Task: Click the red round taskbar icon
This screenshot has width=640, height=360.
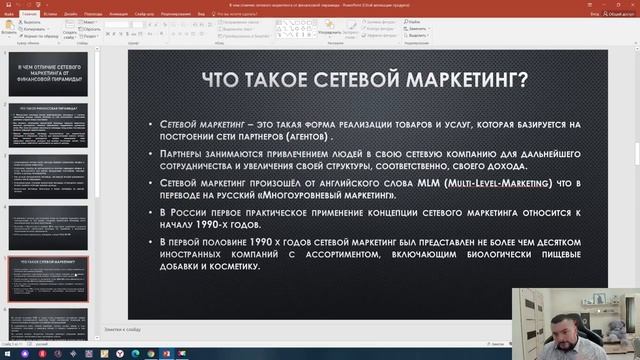Action: (x=42, y=353)
